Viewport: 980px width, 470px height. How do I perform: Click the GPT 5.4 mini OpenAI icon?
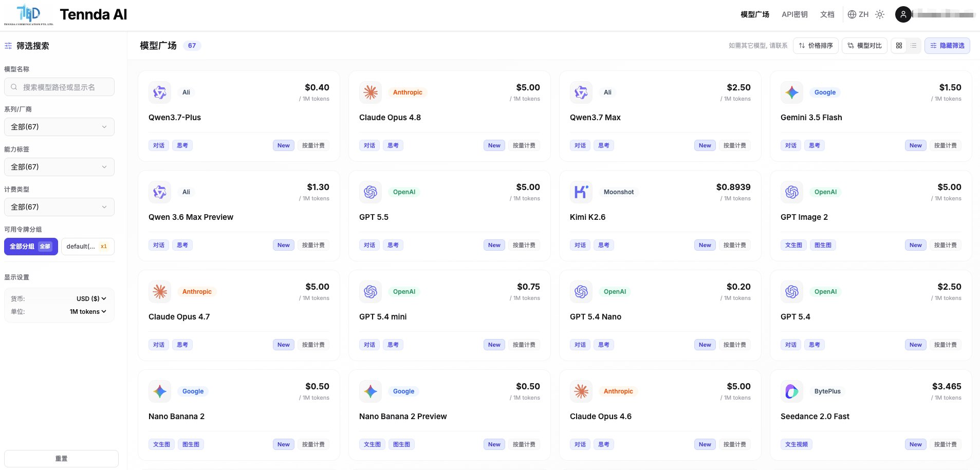pyautogui.click(x=371, y=292)
